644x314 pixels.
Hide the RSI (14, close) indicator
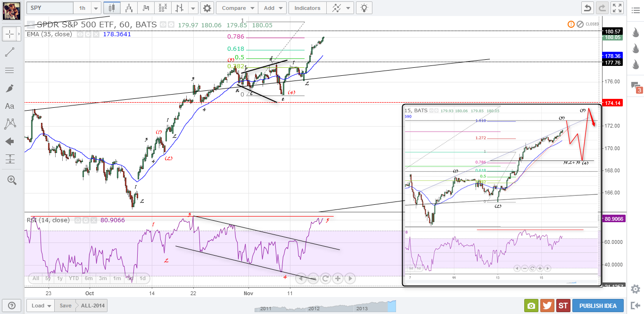77,220
